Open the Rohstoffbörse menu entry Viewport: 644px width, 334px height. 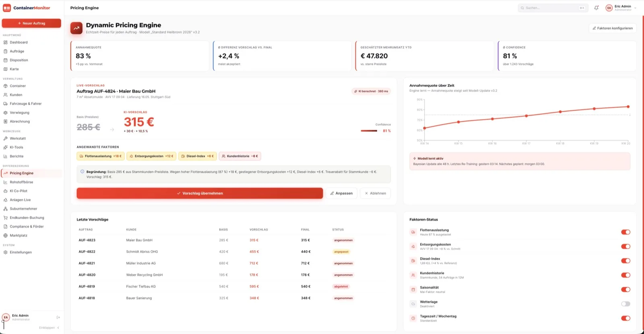(x=32, y=182)
